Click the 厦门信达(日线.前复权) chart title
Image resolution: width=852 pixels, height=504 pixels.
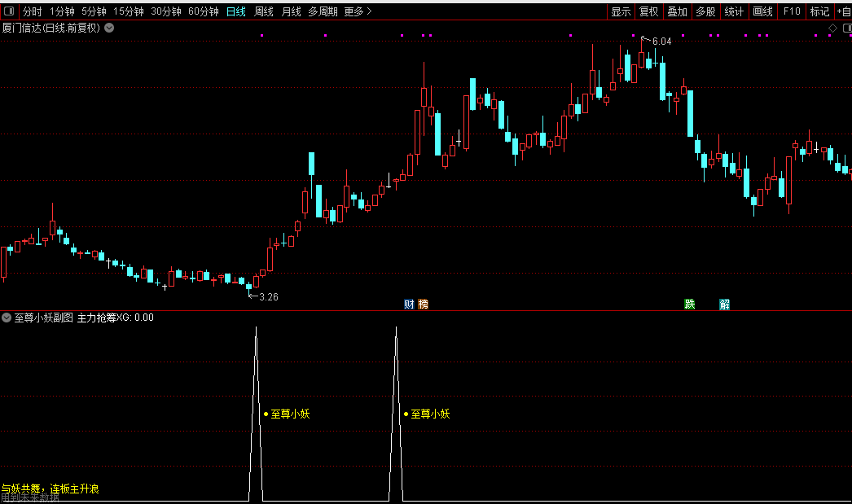click(51, 28)
